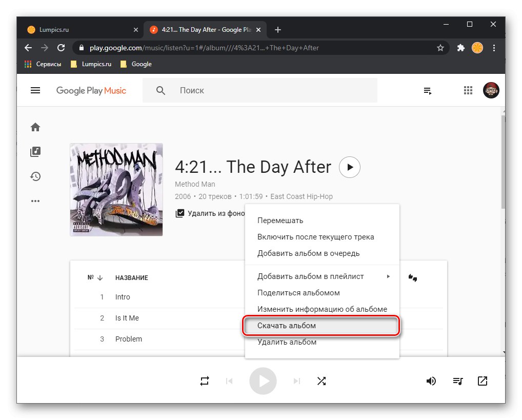Screen dimensions: 522x420
Task: Bookmark this page with star icon
Action: (440, 48)
